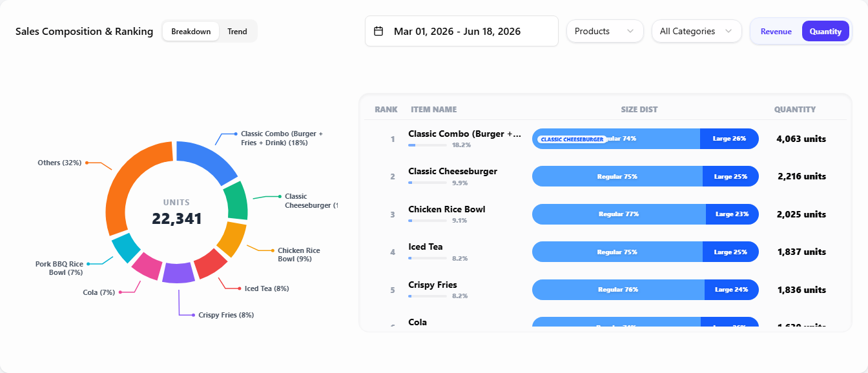
Task: Click the SIZE DIST column header
Action: coord(639,110)
